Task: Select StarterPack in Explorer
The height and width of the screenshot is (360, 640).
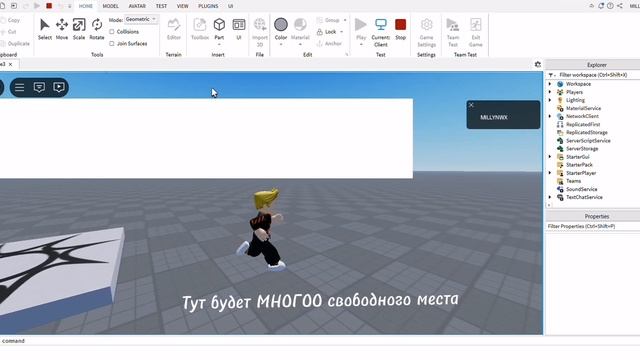Action: click(579, 165)
